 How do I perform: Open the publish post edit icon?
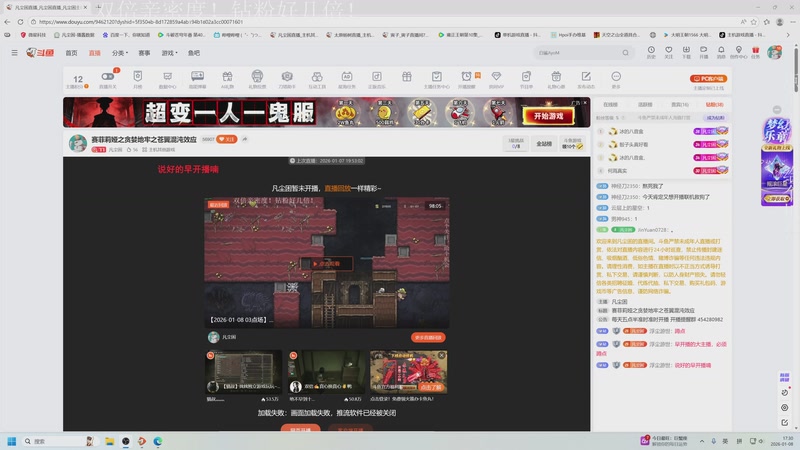[x=586, y=77]
